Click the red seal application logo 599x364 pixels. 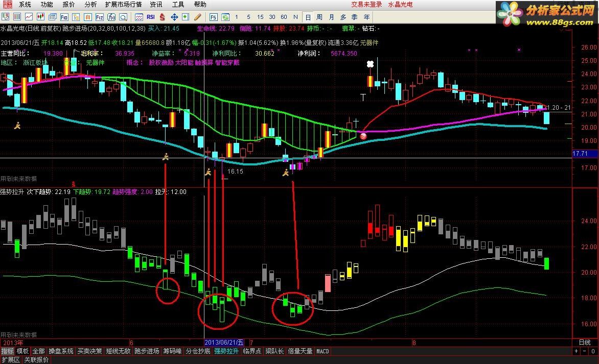click(x=7, y=4)
